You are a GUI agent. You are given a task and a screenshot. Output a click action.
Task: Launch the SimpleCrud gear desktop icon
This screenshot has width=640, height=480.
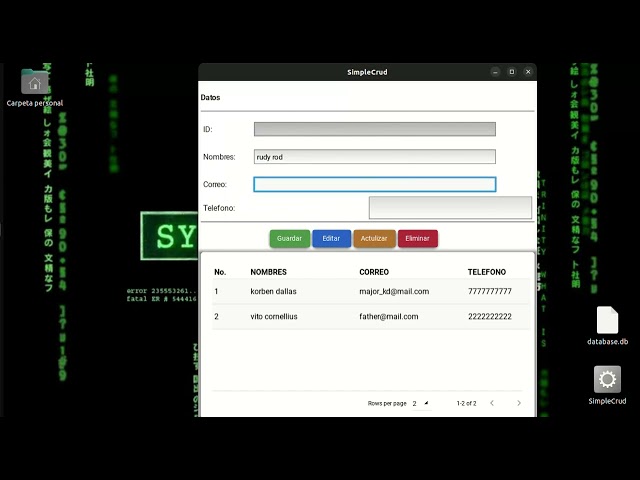pyautogui.click(x=607, y=385)
